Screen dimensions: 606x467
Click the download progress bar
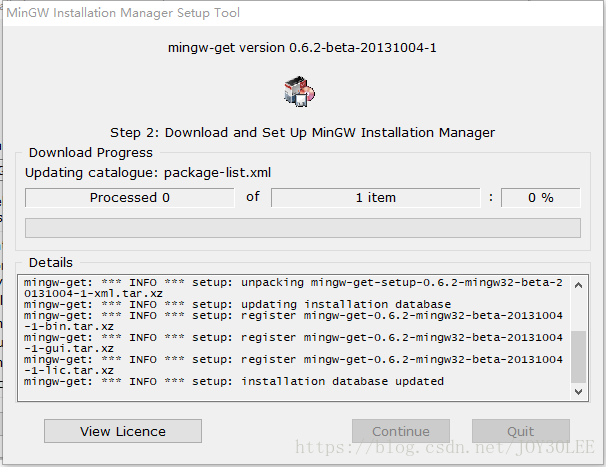(303, 228)
